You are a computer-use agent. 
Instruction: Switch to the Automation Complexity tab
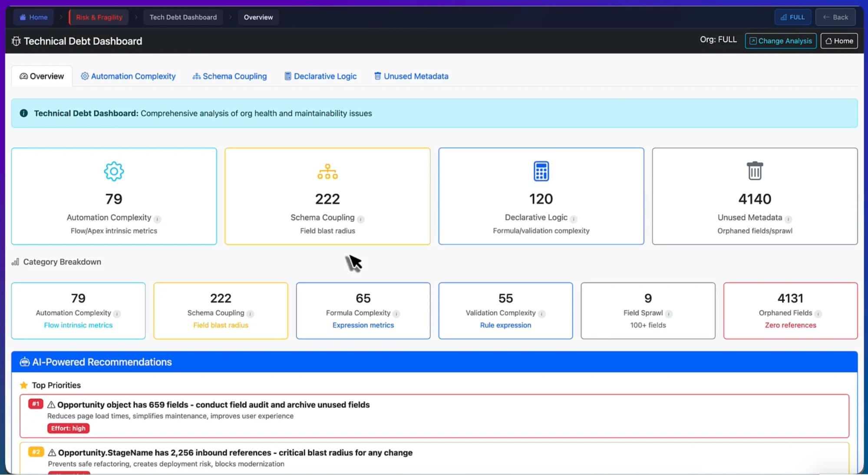[128, 76]
